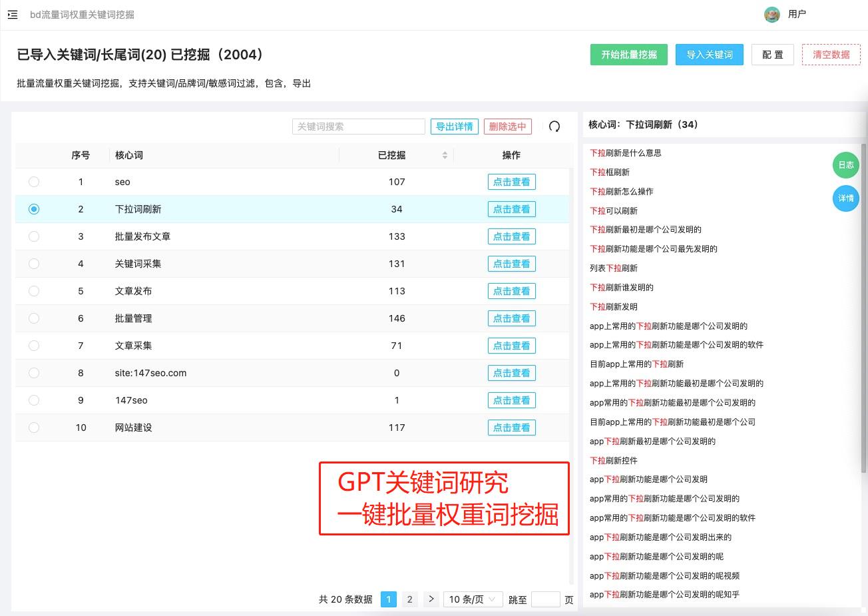Screen dimensions: 868x616
Task: Click the 删除选中 delete selected button
Action: point(507,127)
